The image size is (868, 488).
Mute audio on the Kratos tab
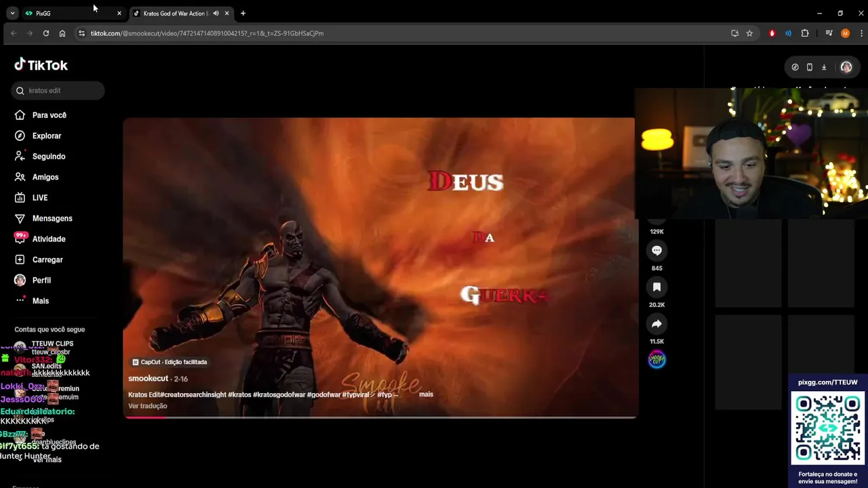click(216, 13)
